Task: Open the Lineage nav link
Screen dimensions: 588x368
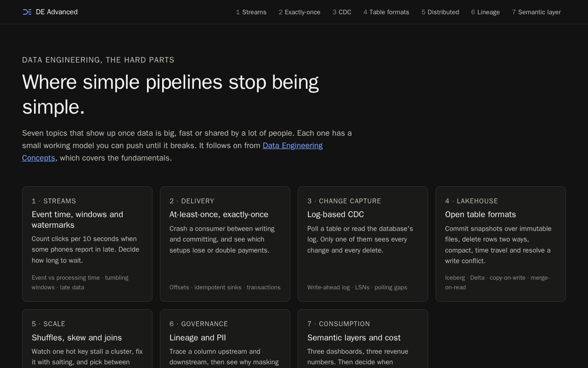Action: (x=486, y=12)
